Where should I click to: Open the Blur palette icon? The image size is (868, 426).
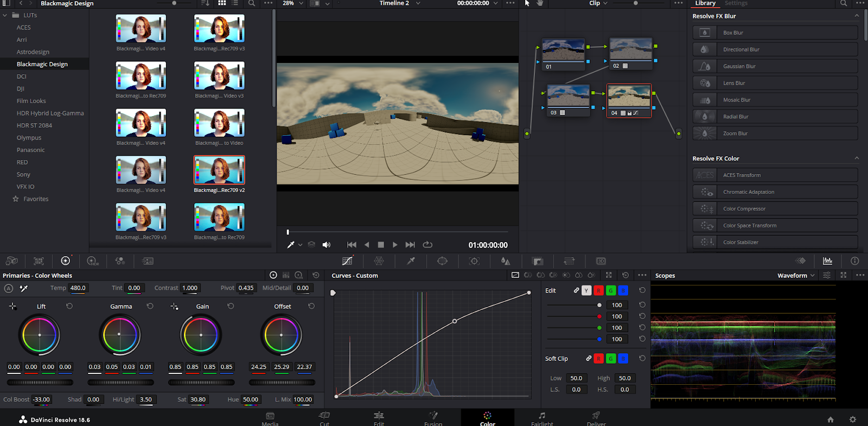click(x=506, y=261)
